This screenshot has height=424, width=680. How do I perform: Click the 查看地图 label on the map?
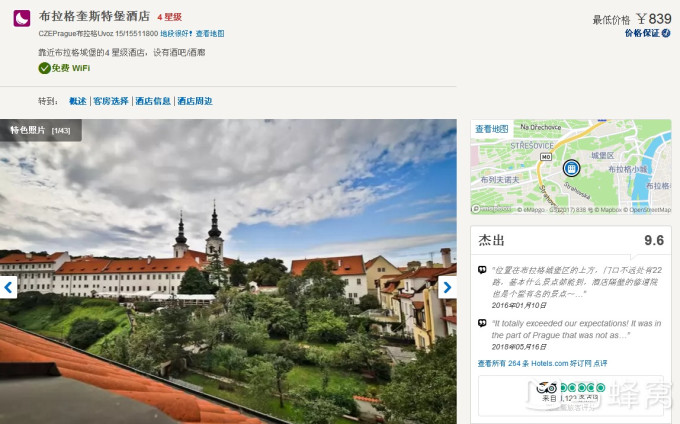[492, 129]
